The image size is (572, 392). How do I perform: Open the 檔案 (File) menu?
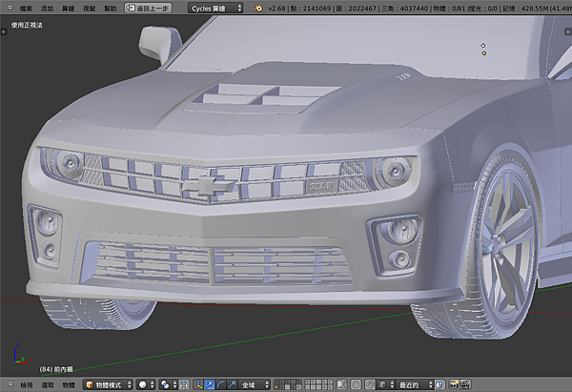click(x=26, y=8)
